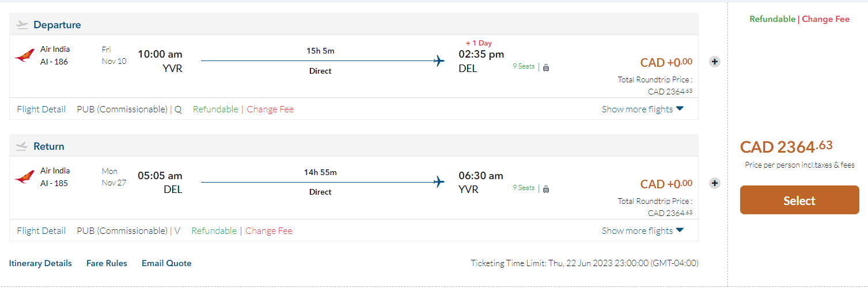Click the plus icon on the return flight row
The width and height of the screenshot is (868, 288).
(714, 183)
